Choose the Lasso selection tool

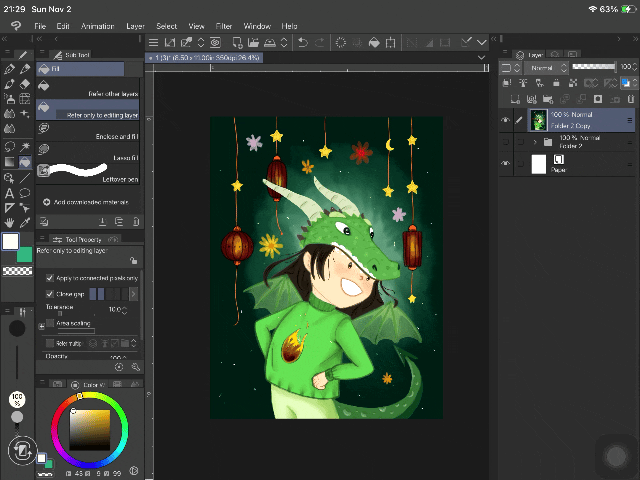tap(9, 146)
